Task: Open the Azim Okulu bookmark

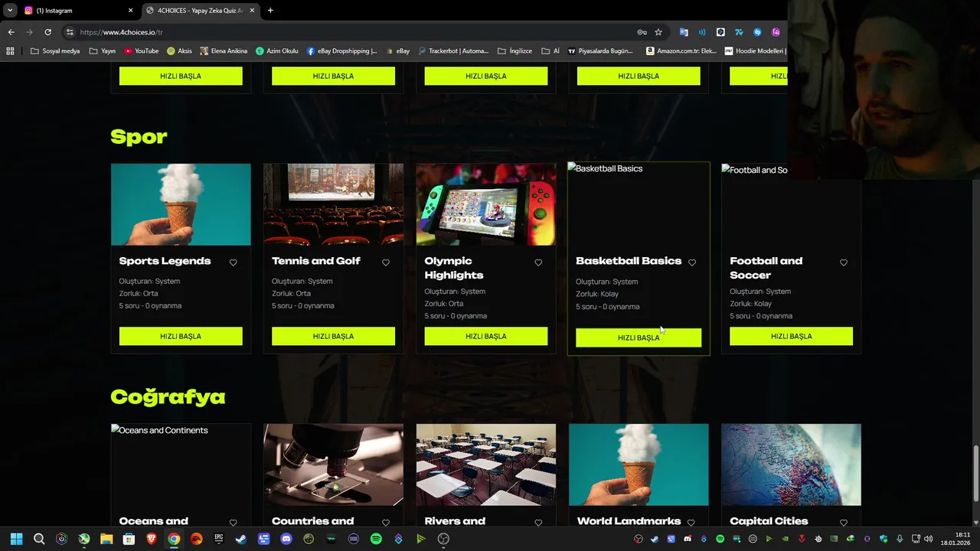Action: coord(277,51)
